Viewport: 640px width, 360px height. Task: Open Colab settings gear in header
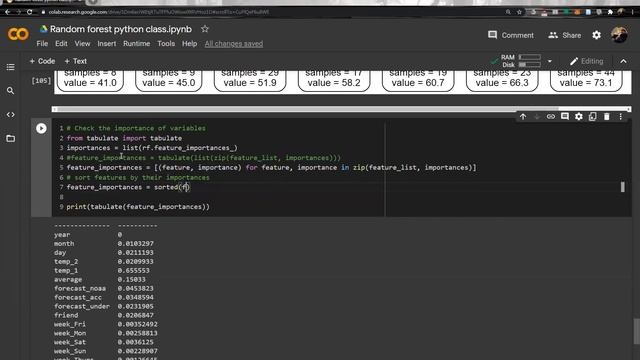pyautogui.click(x=596, y=35)
